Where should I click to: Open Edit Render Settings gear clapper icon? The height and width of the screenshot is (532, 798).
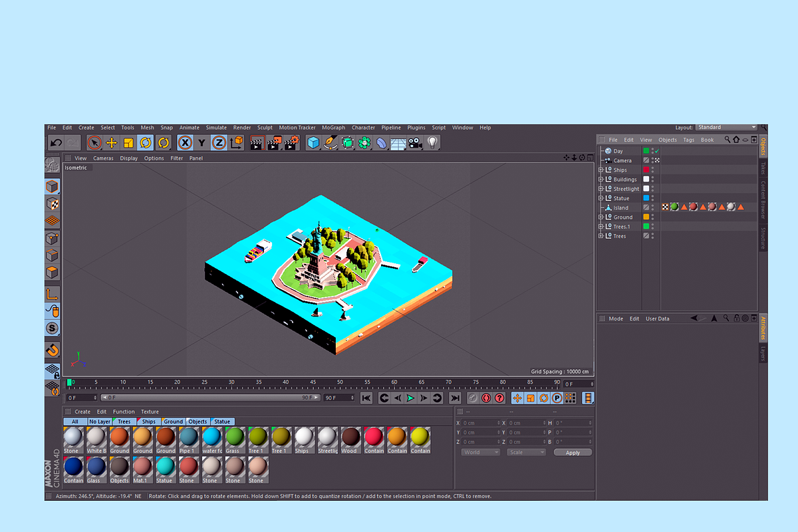coord(291,142)
